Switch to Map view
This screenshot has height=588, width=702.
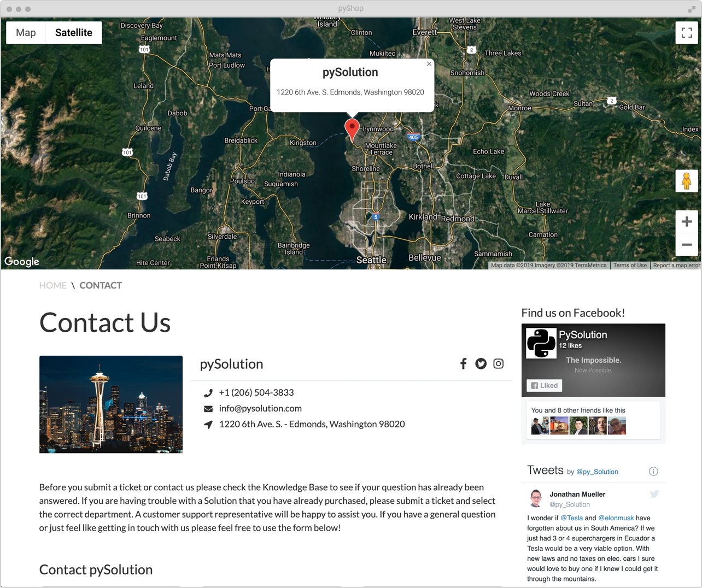point(26,33)
